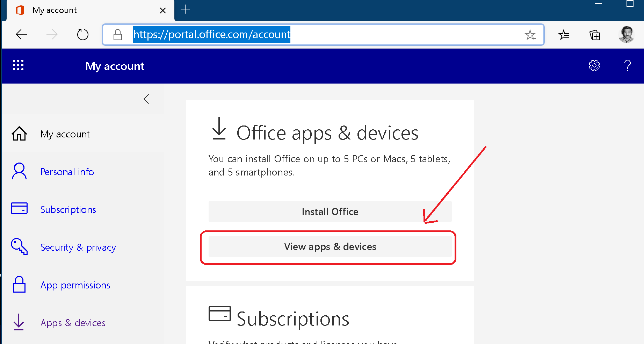Collapse the sidebar with the chevron
Image resolution: width=644 pixels, height=344 pixels.
click(146, 99)
